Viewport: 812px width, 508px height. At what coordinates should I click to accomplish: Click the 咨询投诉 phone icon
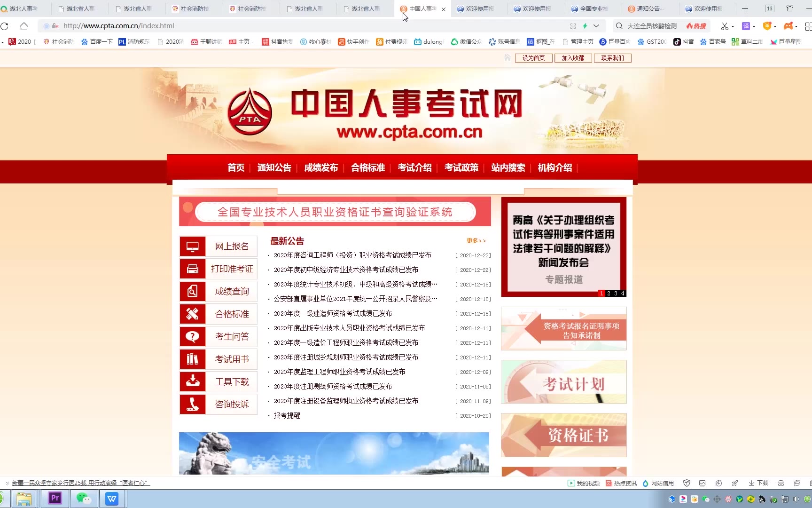click(193, 405)
